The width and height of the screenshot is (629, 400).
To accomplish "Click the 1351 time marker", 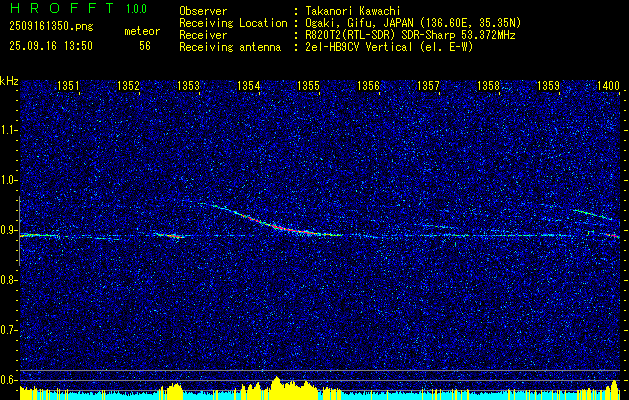I will (68, 85).
